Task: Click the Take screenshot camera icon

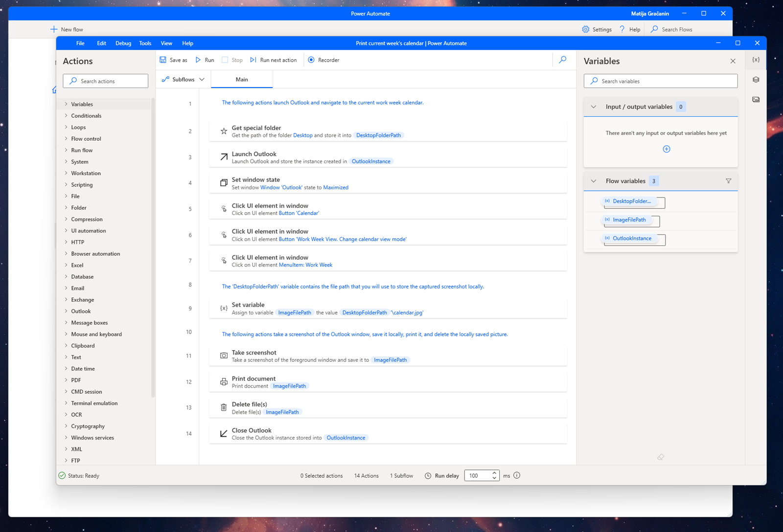Action: click(224, 355)
